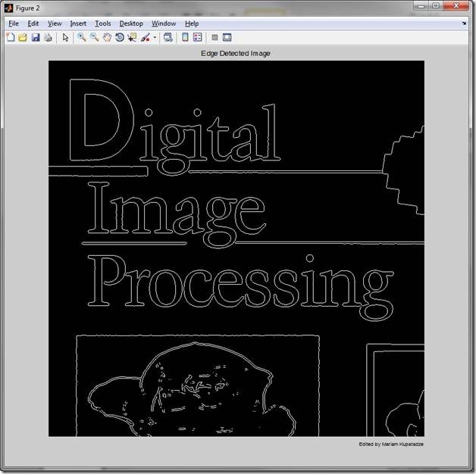476x474 pixels.
Task: Click the 'Edited by Mariam Kupatadze' caption
Action: (391, 444)
